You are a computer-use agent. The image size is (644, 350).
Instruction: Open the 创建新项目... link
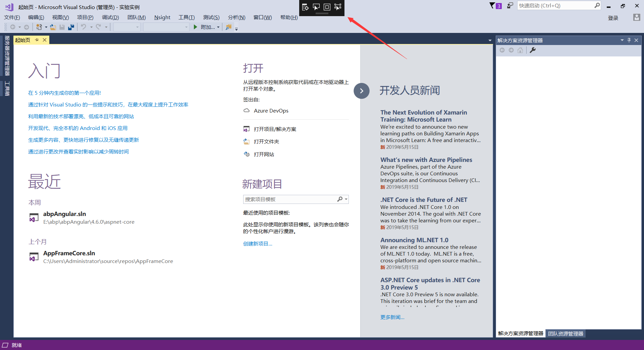click(258, 244)
